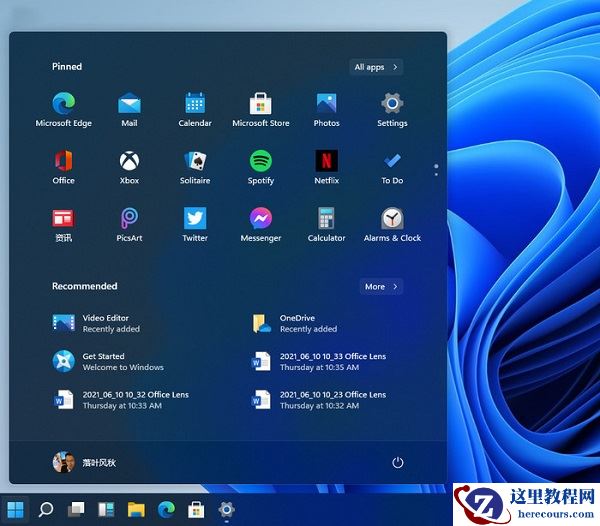Click the Windows Start button on the taskbar
This screenshot has width=600, height=526.
(x=15, y=510)
